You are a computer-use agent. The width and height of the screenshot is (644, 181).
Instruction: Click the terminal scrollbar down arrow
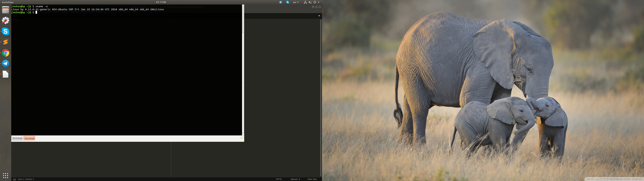point(243,134)
